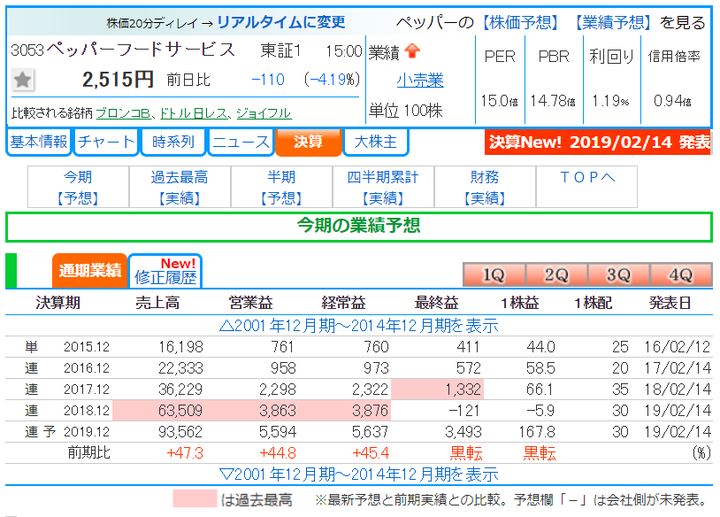The height and width of the screenshot is (517, 720).
Task: Click the red up-arrow beside 業績
Action: (x=413, y=51)
